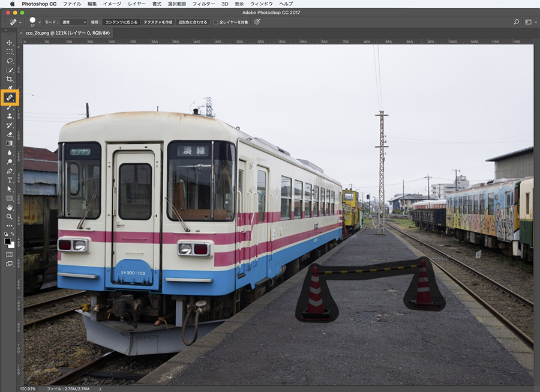The width and height of the screenshot is (540, 392).
Task: Reset default foreground and background colors
Action: coord(6,234)
